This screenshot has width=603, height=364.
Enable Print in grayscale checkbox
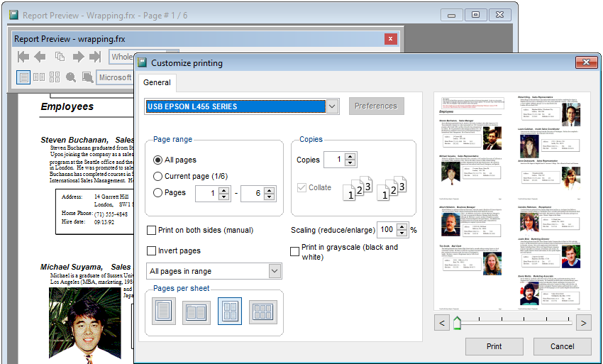tap(294, 252)
